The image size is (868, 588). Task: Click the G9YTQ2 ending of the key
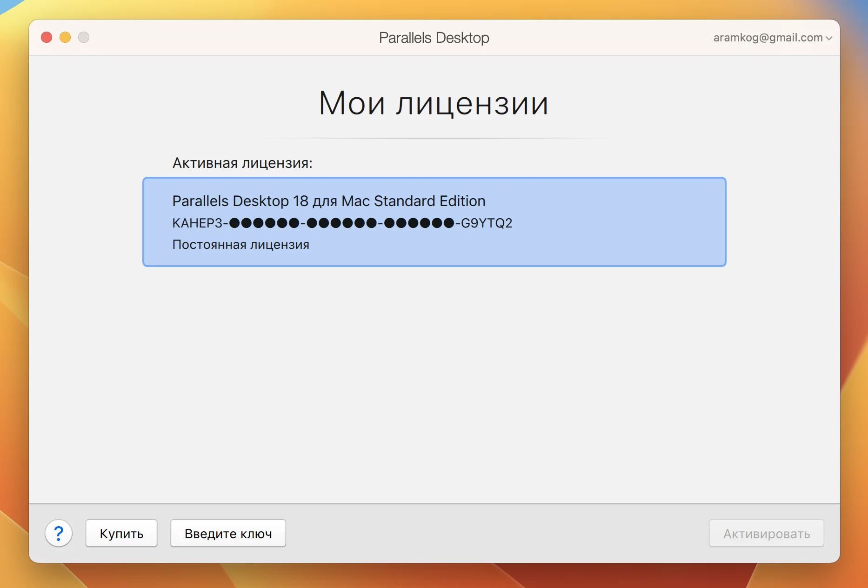tap(487, 223)
